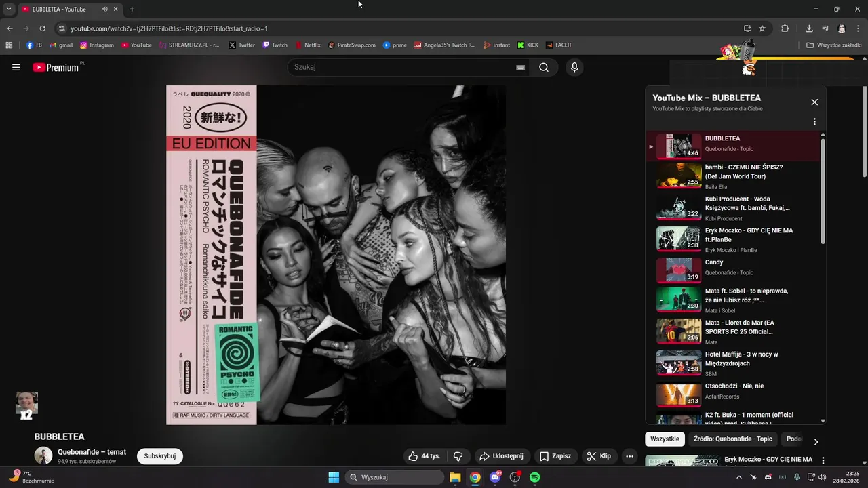The height and width of the screenshot is (488, 868).
Task: Open File Explorer from the taskbar
Action: 455,477
